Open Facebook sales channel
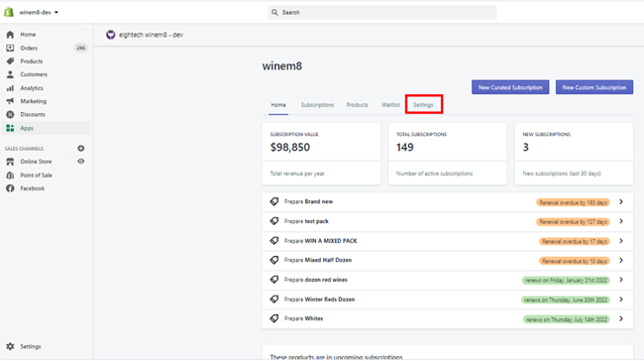The image size is (644, 361). [x=33, y=188]
